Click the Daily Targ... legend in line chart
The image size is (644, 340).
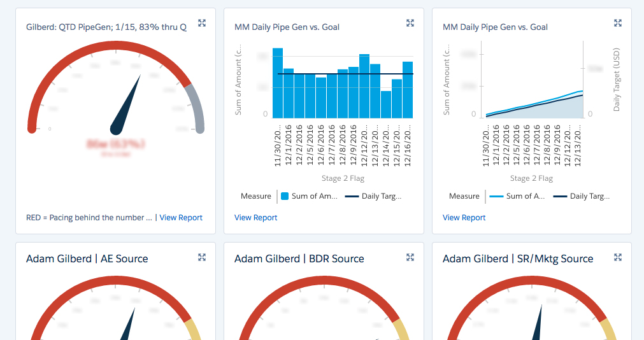tap(581, 196)
